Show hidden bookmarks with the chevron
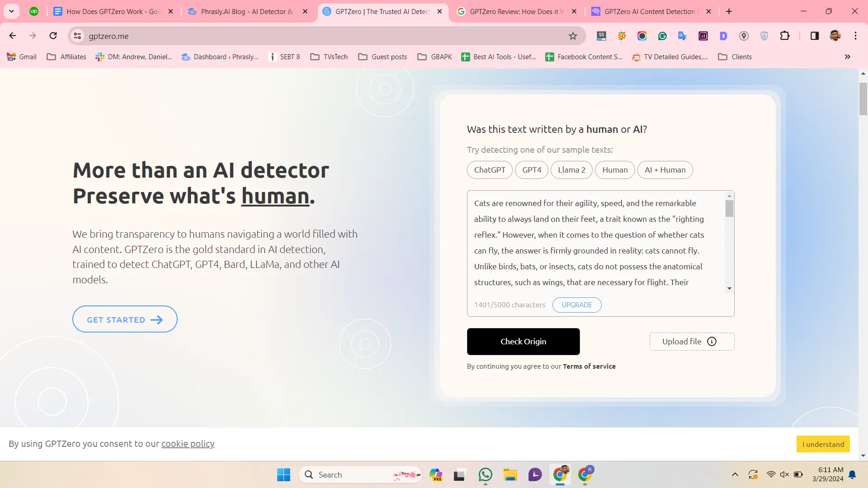This screenshot has width=868, height=488. coord(848,57)
